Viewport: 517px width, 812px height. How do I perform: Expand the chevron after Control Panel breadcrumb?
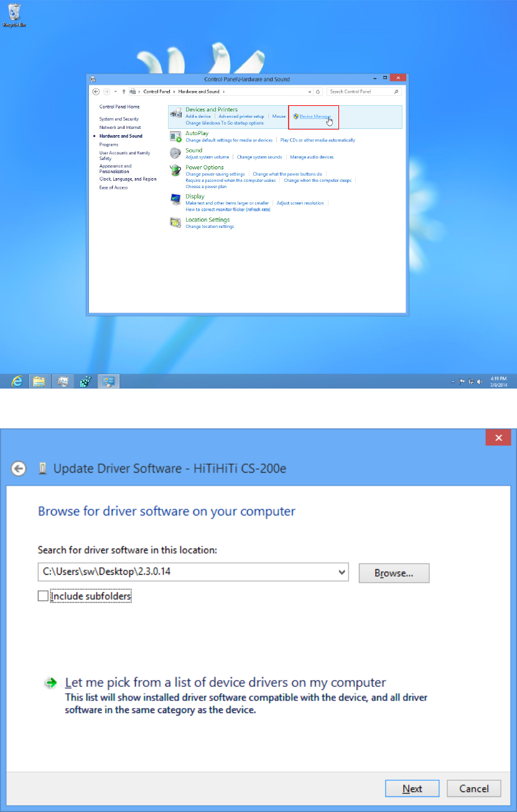click(175, 92)
